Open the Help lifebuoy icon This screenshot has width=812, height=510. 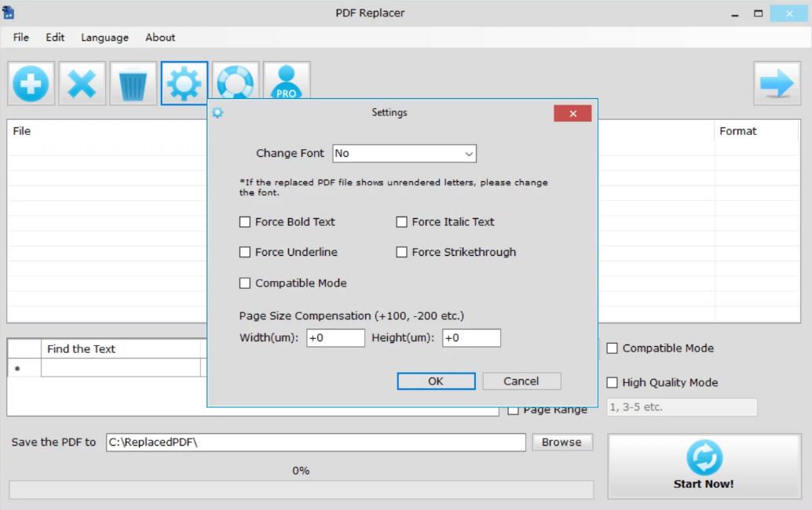(236, 81)
